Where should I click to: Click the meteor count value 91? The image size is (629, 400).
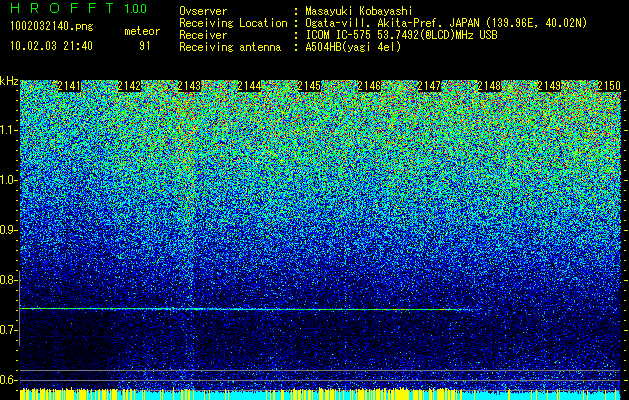coord(144,46)
